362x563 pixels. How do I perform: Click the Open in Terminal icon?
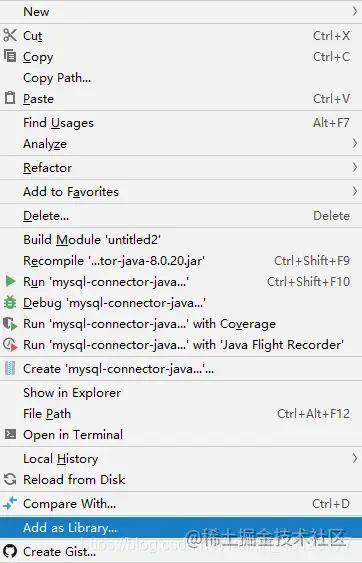click(x=10, y=434)
